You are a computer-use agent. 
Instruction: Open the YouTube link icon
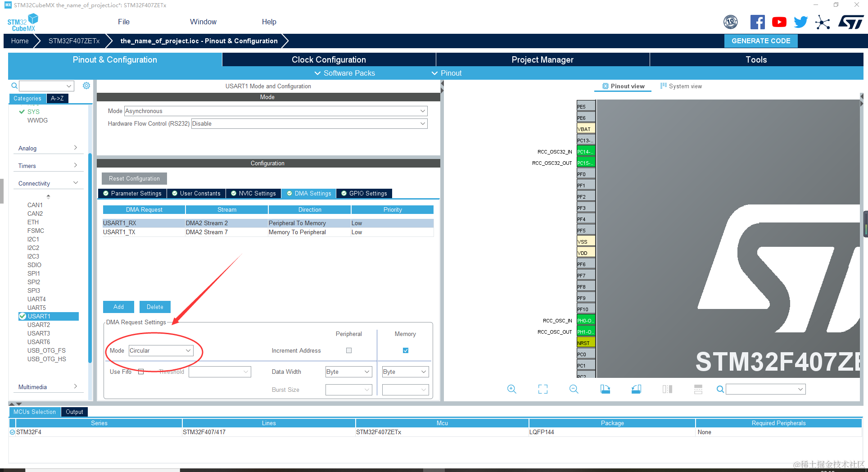(779, 22)
